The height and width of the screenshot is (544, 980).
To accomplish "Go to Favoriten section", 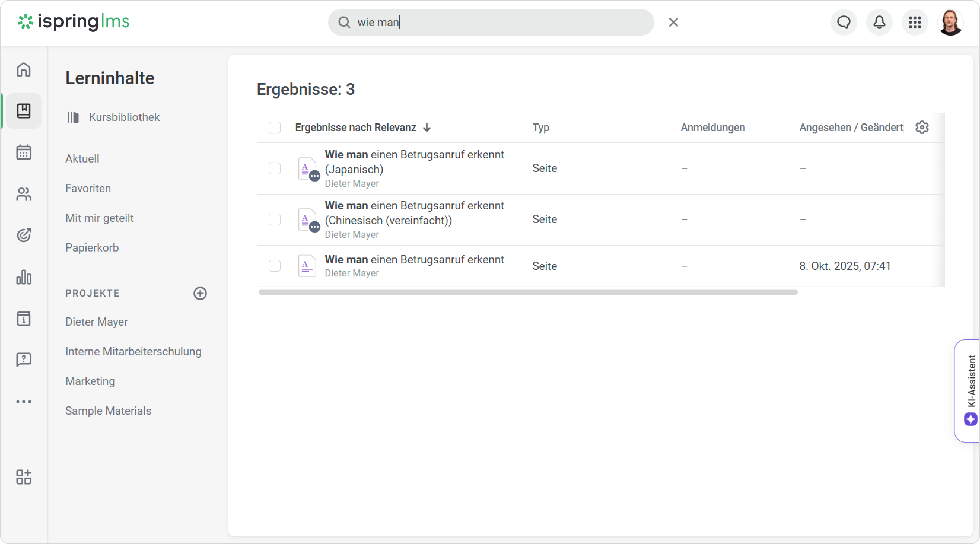I will [x=88, y=188].
